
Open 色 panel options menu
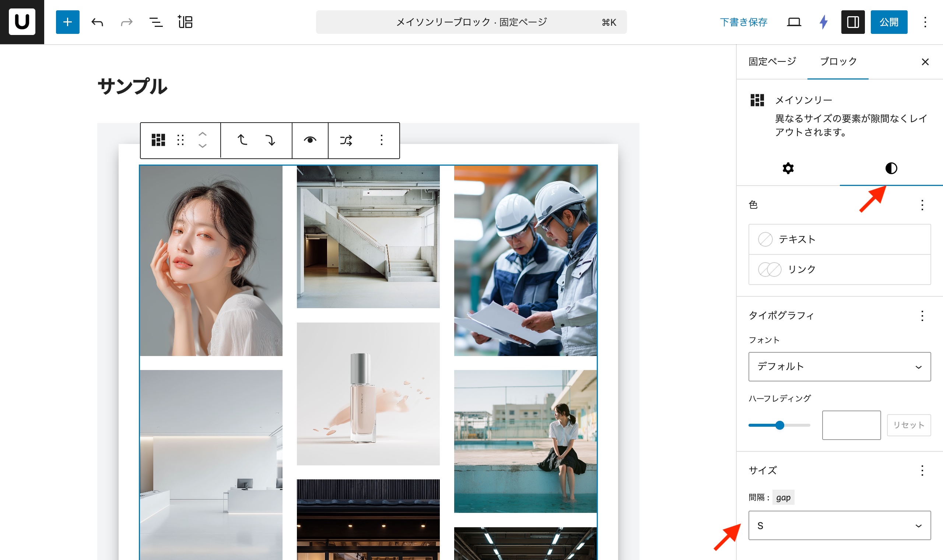coord(922,205)
